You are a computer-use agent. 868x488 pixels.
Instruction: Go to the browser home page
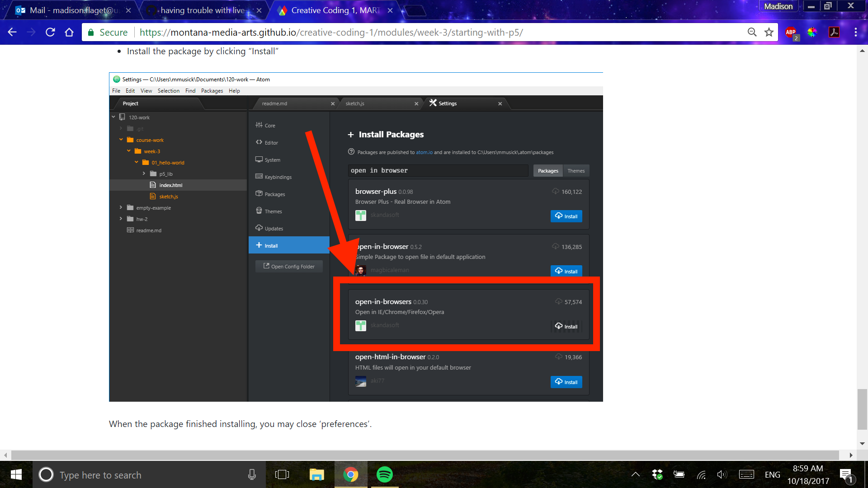point(69,32)
